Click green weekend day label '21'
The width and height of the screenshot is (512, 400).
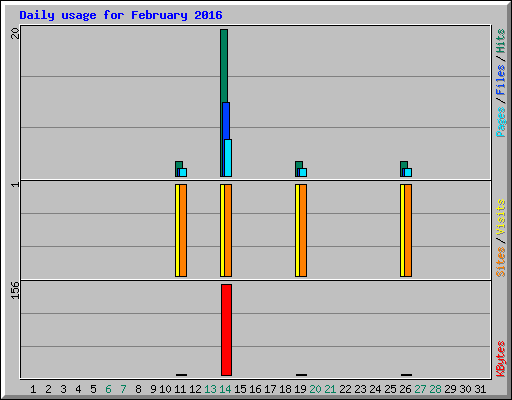[x=330, y=389]
